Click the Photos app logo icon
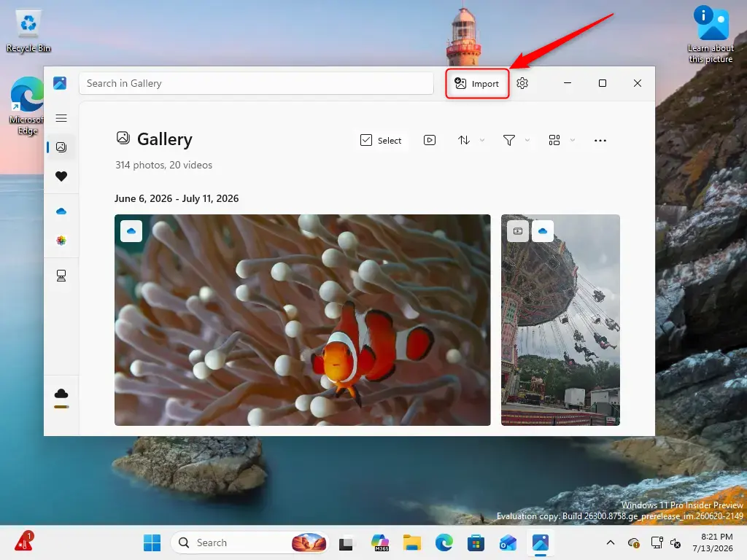The height and width of the screenshot is (560, 747). [x=60, y=83]
